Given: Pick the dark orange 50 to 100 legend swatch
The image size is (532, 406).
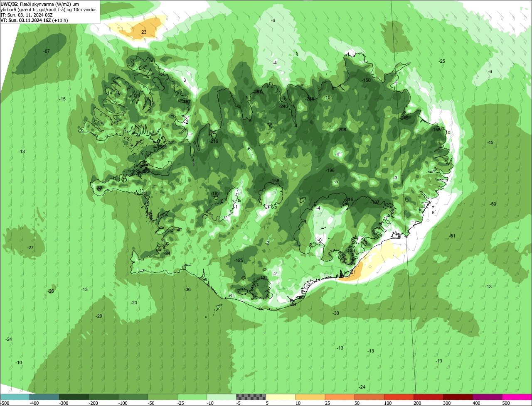Looking at the screenshot, I should point(369,397).
